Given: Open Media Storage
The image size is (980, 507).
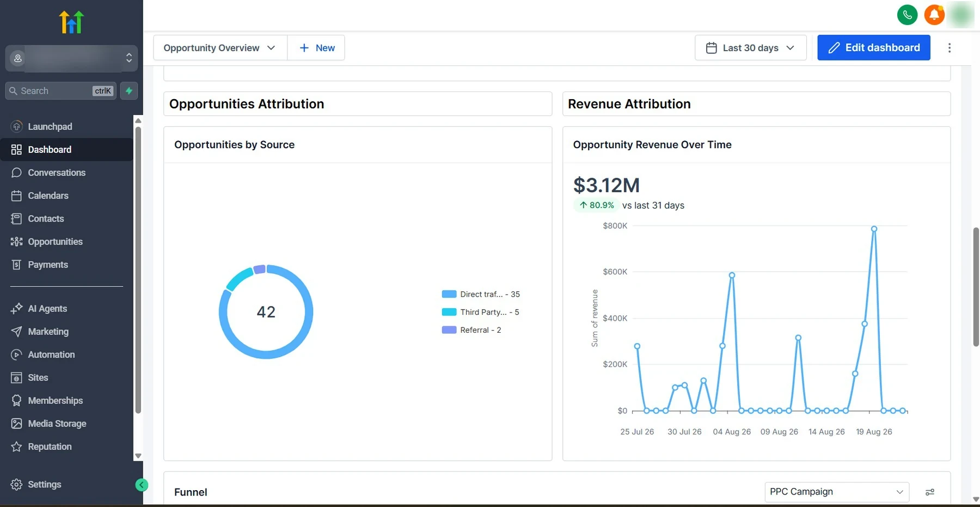Looking at the screenshot, I should [66, 424].
